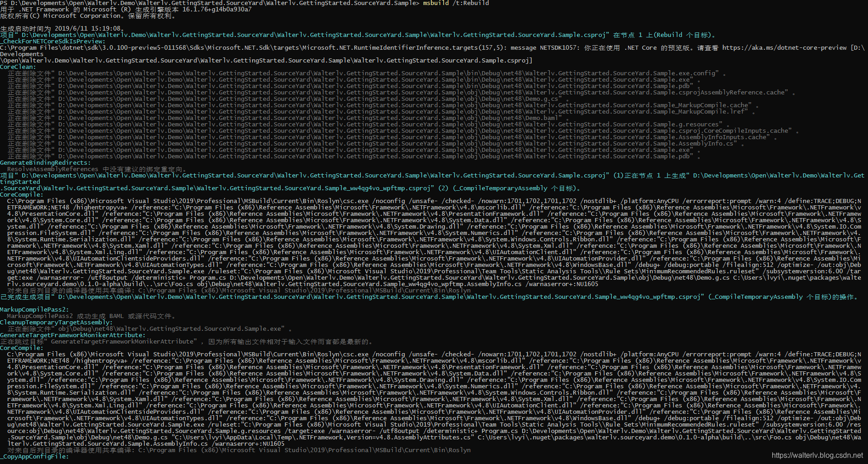Click the 'GenerateBindingRedirects:' target heading
The width and height of the screenshot is (868, 464).
46,162
